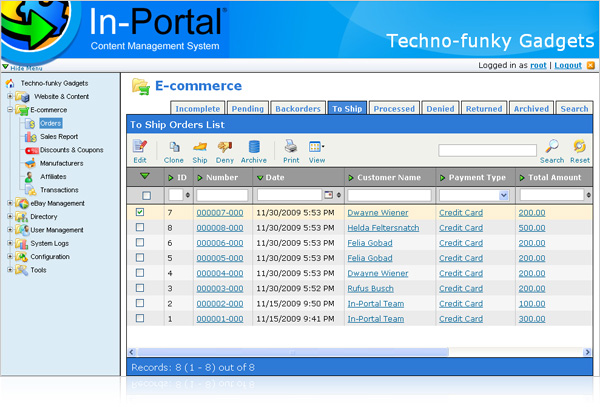Click the Archive toolbar icon
Image resolution: width=600 pixels, height=407 pixels.
click(x=254, y=147)
